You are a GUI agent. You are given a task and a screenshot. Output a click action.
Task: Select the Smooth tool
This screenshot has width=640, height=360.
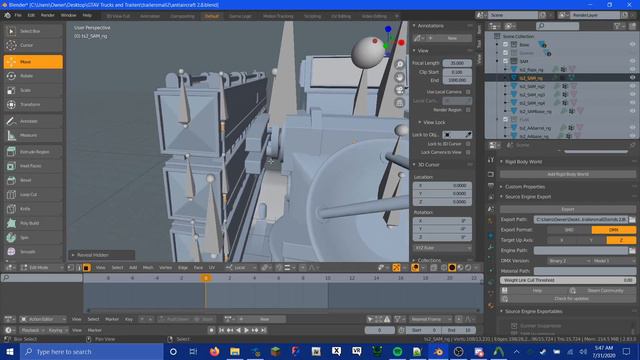(x=33, y=252)
